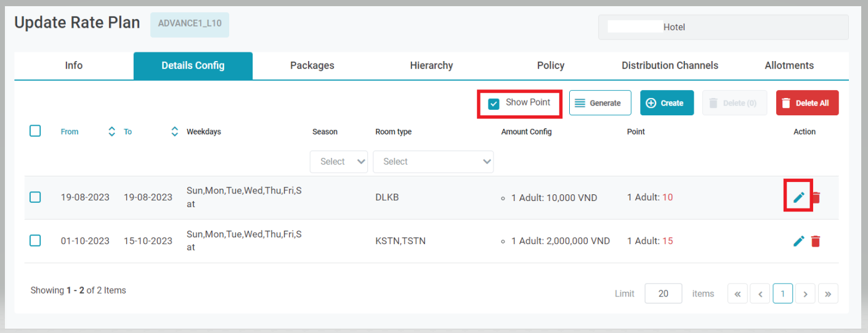Edit the DLKB rate row

(x=799, y=197)
